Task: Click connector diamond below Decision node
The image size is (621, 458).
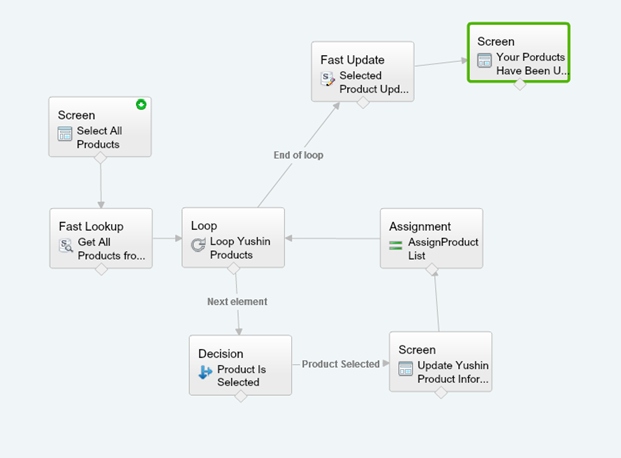Action: 240,395
